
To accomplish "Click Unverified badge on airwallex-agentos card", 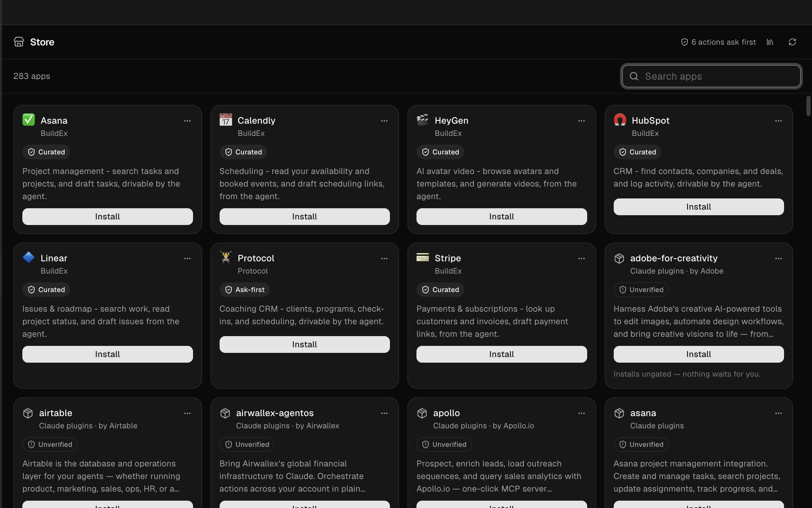I will tap(247, 444).
